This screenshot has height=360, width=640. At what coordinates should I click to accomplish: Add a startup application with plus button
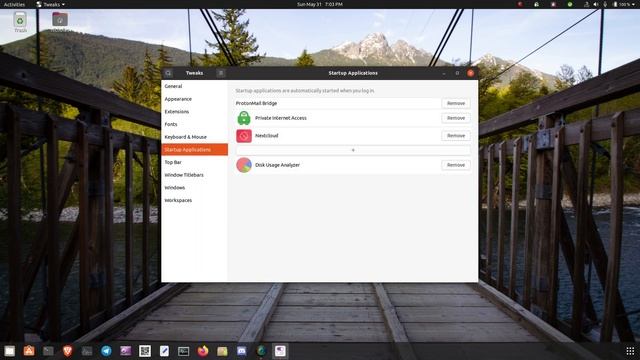[x=353, y=150]
